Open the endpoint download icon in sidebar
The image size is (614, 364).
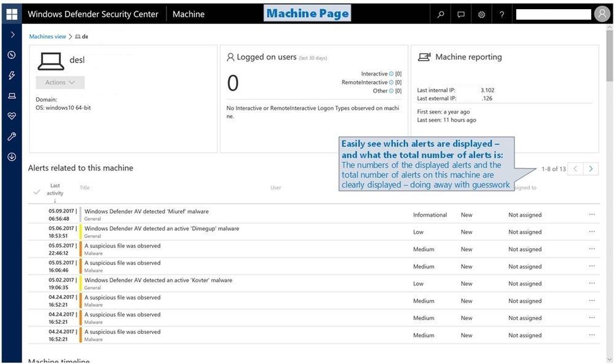(12, 157)
